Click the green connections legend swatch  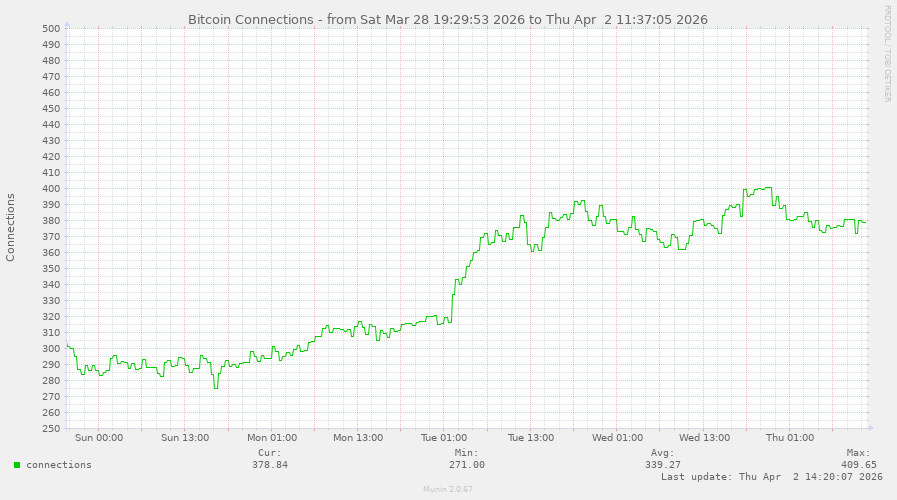point(17,465)
